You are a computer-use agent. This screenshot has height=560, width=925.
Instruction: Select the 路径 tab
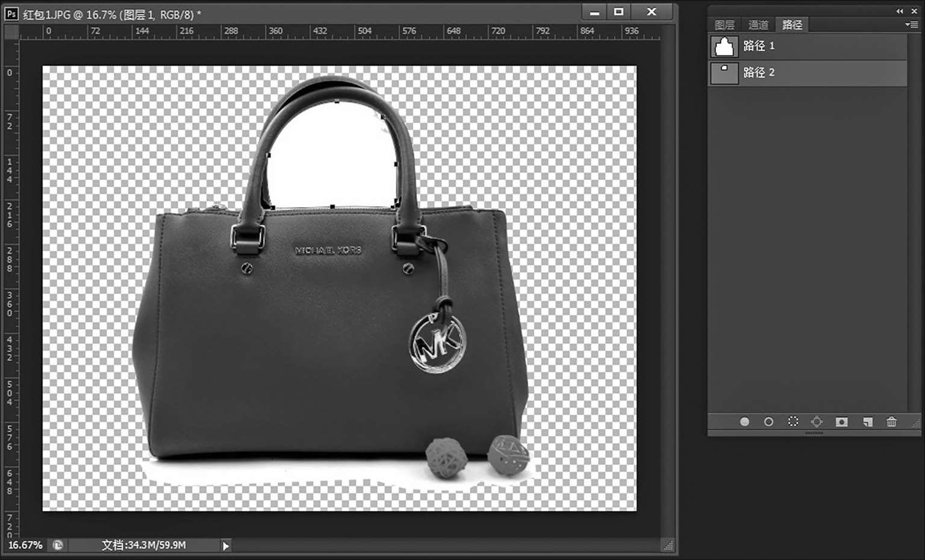(x=792, y=25)
